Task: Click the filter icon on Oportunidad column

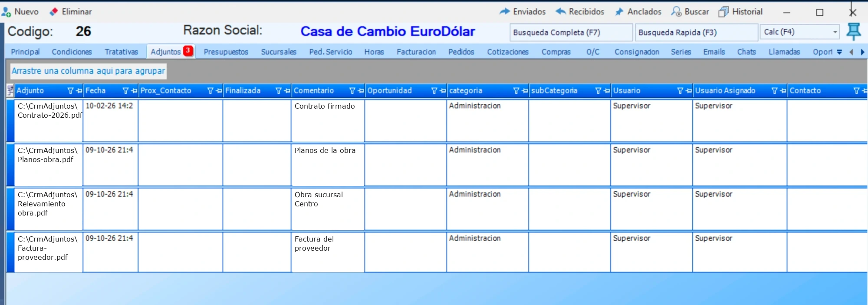Action: tap(434, 91)
